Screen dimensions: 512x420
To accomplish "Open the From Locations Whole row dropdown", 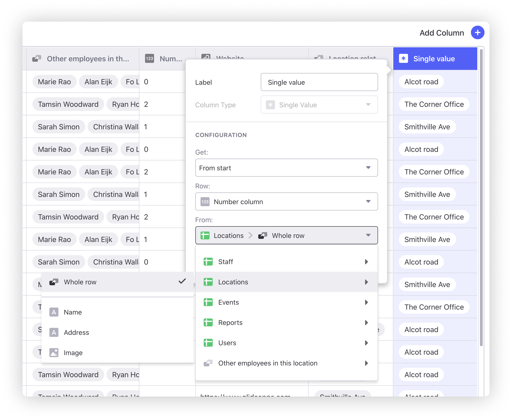I will [286, 235].
